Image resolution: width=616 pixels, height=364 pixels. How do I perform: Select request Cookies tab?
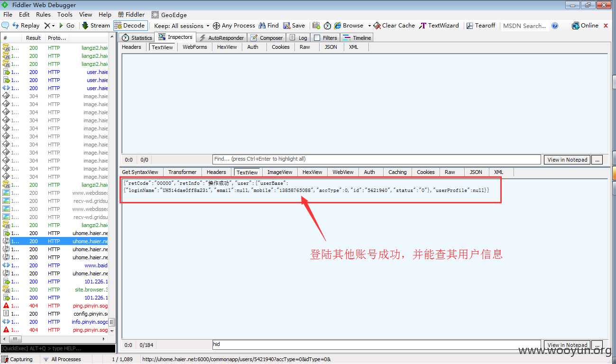tap(280, 47)
